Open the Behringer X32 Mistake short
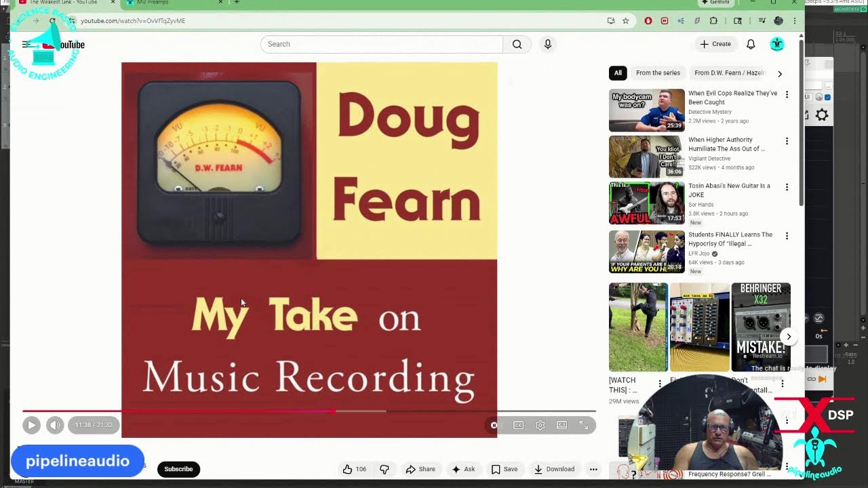The height and width of the screenshot is (488, 868). pyautogui.click(x=761, y=327)
